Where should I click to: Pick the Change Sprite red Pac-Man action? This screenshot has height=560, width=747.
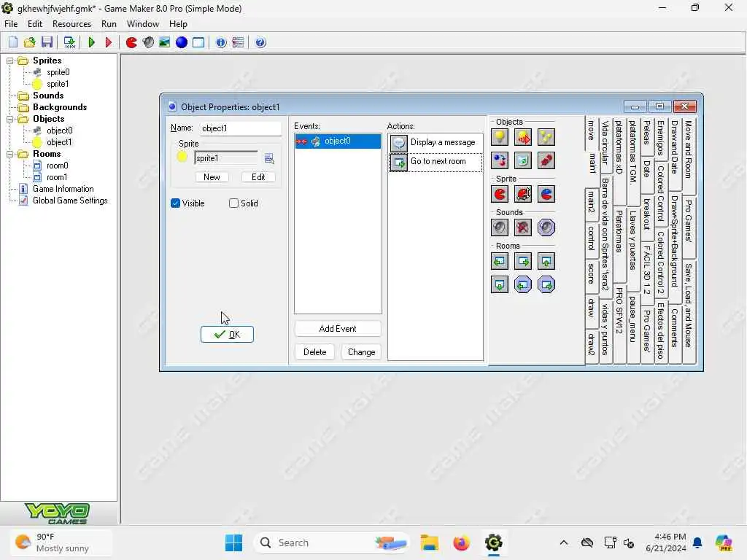[x=499, y=194]
